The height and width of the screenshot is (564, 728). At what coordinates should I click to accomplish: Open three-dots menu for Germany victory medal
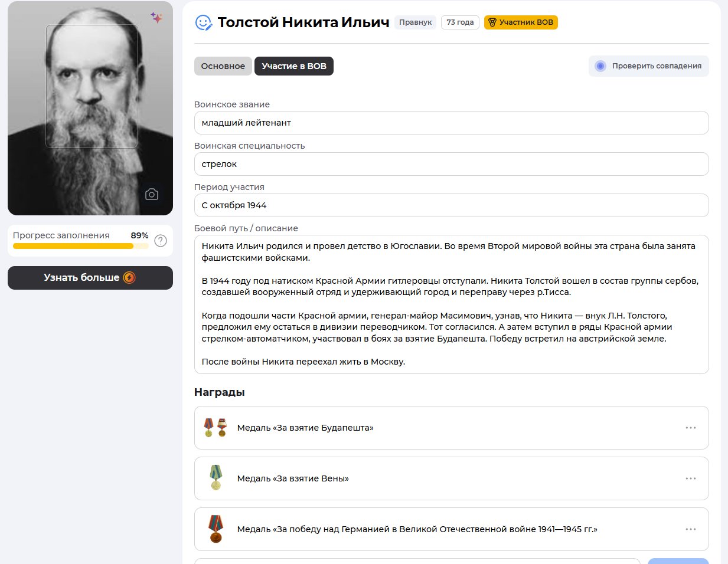[x=691, y=529]
